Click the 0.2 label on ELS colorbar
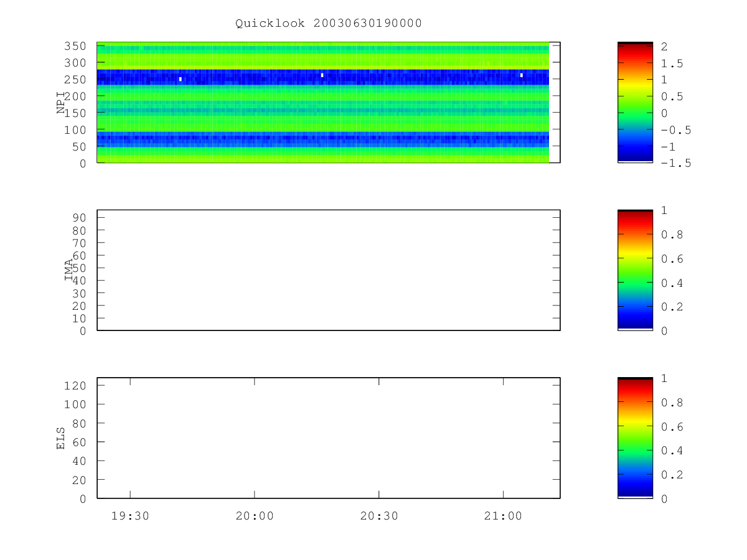747x560 pixels. click(x=671, y=475)
